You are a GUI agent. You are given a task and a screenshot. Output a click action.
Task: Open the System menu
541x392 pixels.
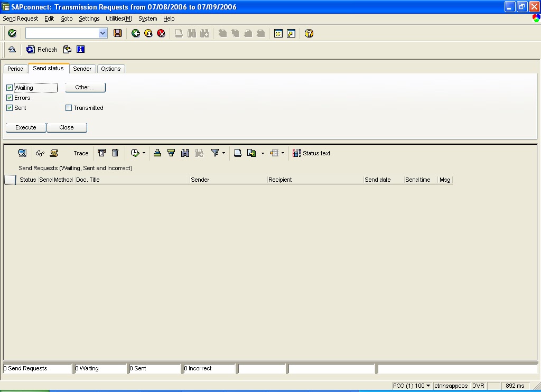click(148, 18)
